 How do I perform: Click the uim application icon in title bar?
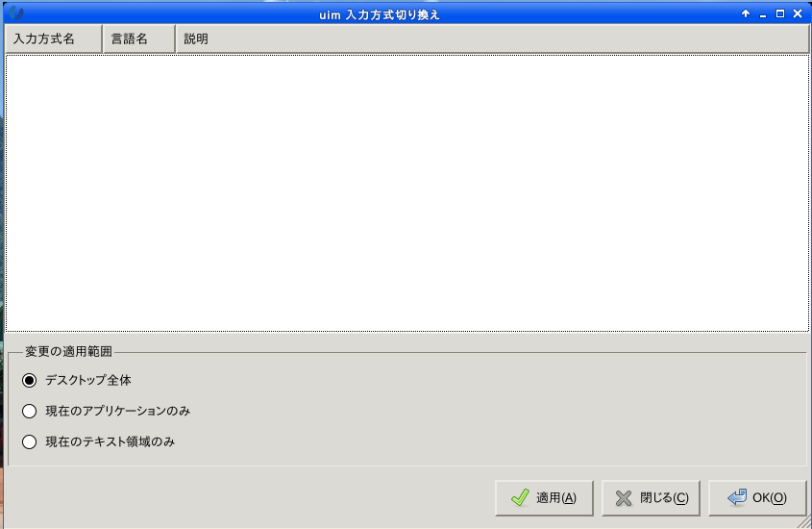tap(16, 13)
